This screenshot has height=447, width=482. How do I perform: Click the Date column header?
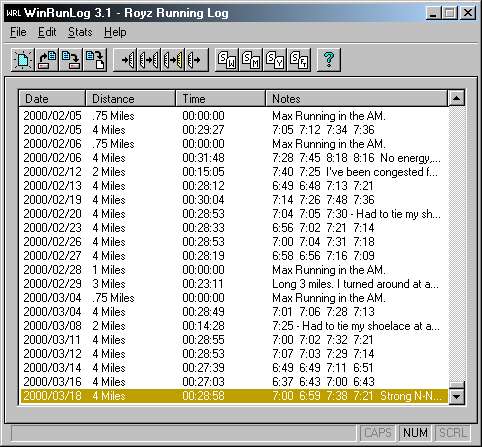[52, 98]
